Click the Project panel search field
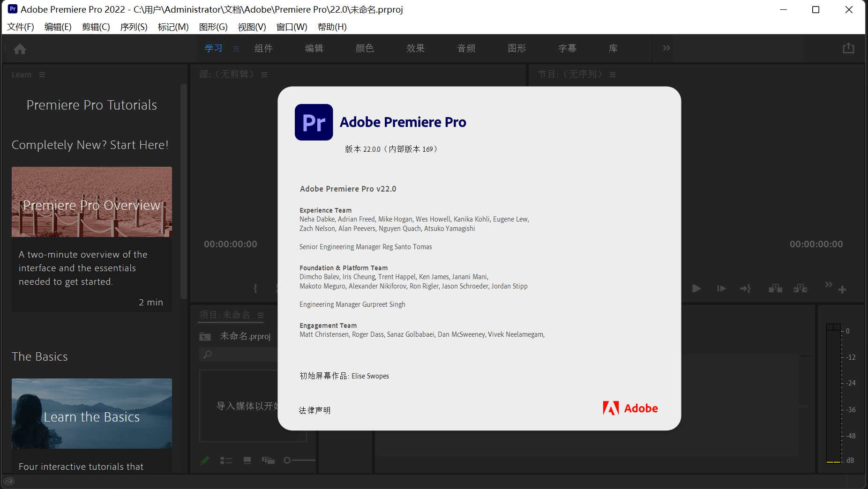Image resolution: width=868 pixels, height=489 pixels. tap(239, 355)
